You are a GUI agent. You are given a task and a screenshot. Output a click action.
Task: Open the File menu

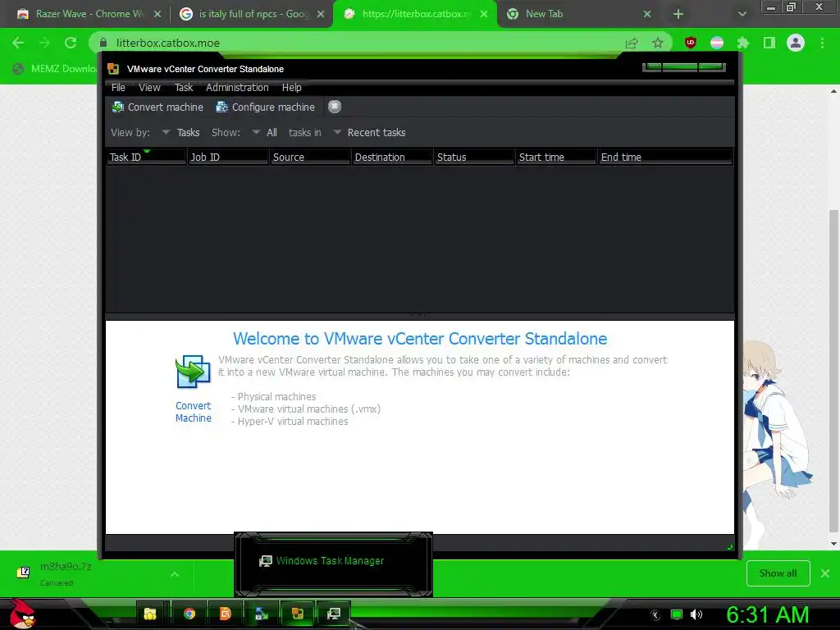click(118, 87)
